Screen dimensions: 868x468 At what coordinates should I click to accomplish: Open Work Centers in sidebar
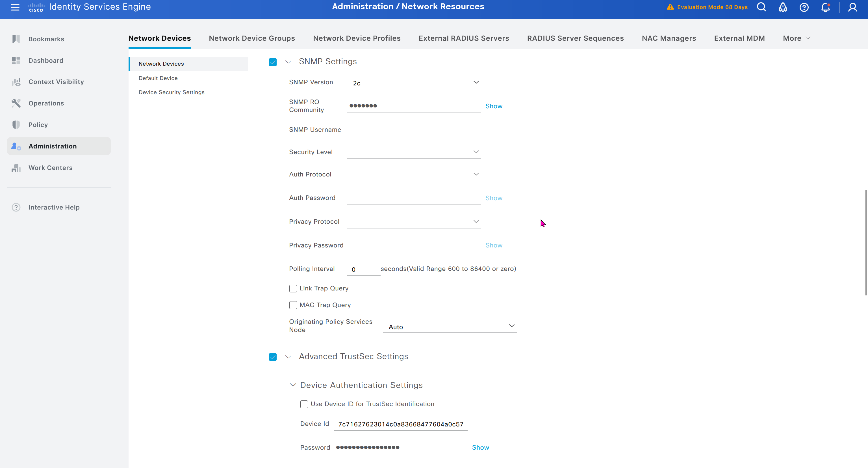click(50, 168)
